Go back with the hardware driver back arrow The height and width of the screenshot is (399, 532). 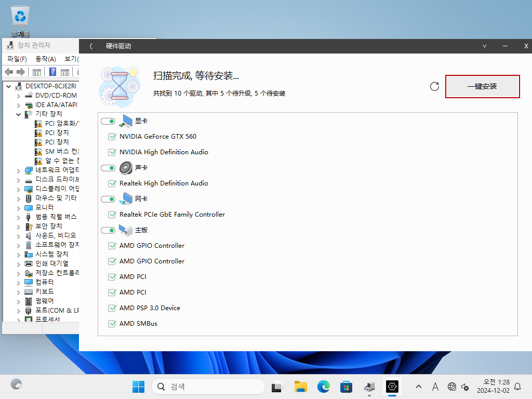click(91, 46)
